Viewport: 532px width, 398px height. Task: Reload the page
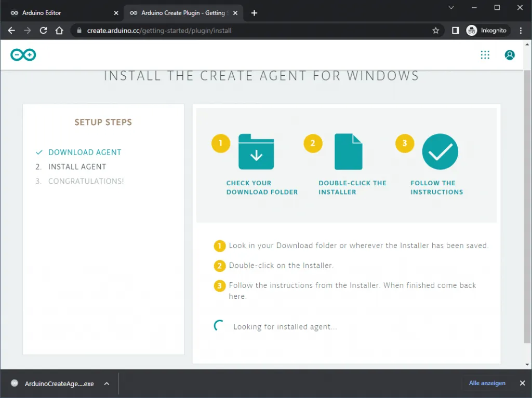tap(44, 31)
